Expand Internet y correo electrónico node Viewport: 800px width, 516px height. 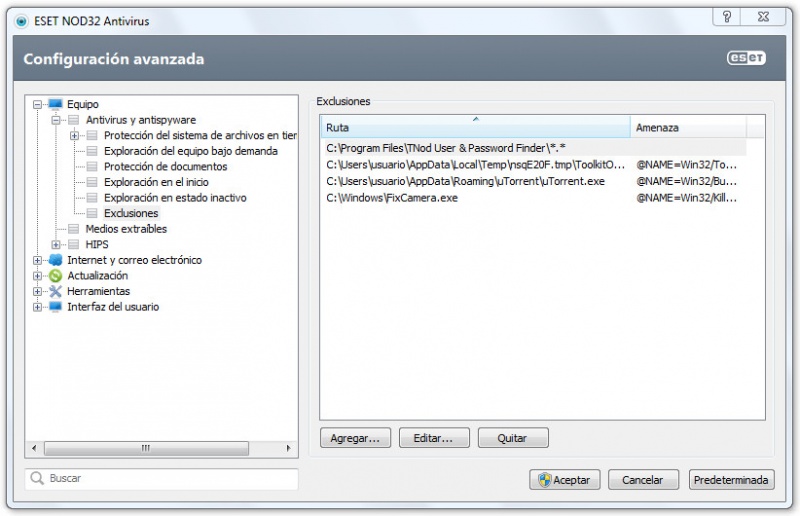[37, 260]
